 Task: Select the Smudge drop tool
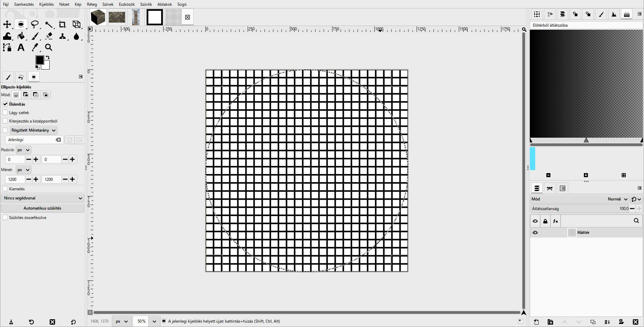tap(77, 36)
